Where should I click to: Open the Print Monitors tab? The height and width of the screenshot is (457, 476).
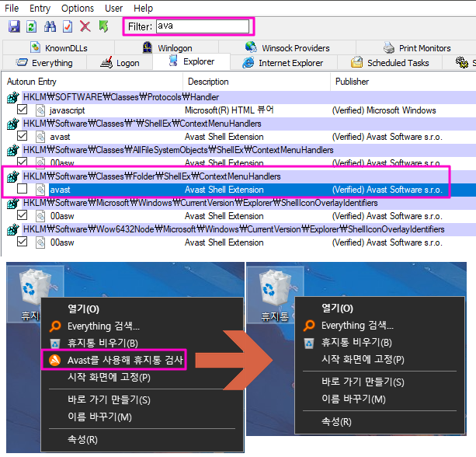[416, 47]
